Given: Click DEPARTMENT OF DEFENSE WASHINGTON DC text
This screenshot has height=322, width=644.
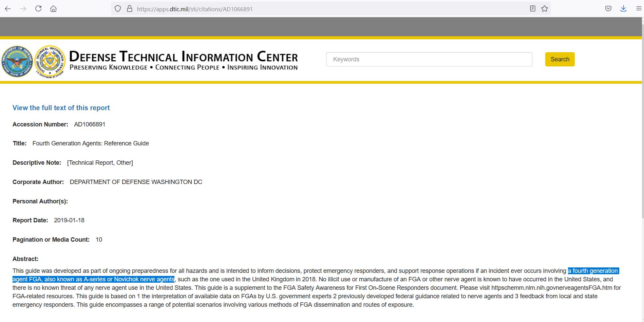Looking at the screenshot, I should [x=136, y=182].
